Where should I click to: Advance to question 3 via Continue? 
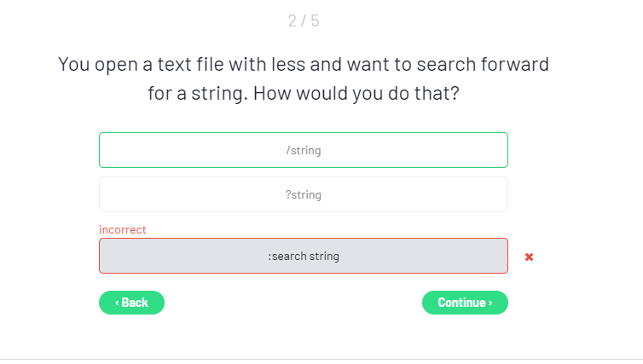pyautogui.click(x=465, y=303)
